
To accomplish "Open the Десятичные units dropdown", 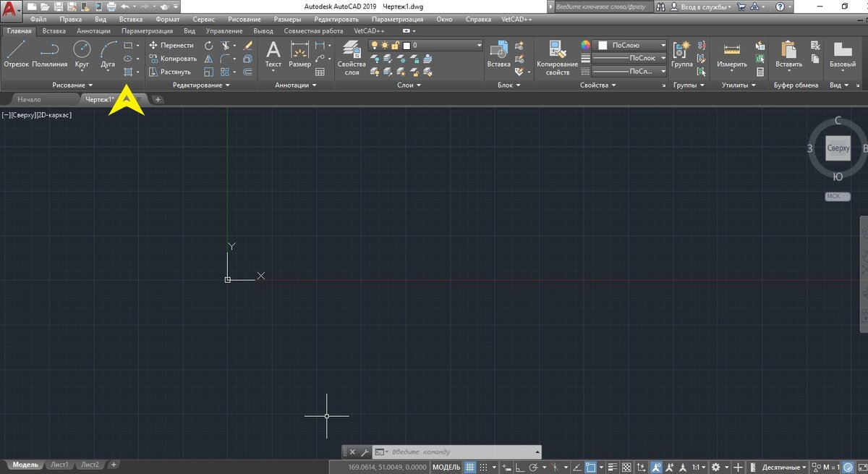I will click(784, 467).
